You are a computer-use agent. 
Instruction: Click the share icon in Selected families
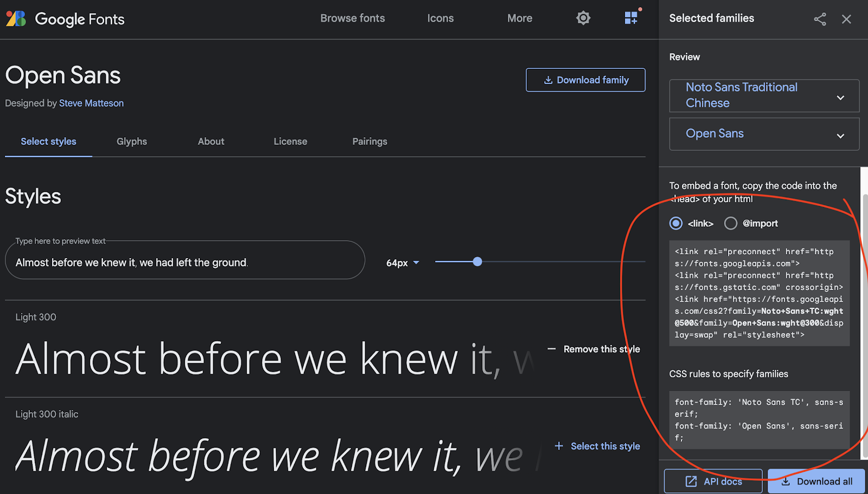820,19
